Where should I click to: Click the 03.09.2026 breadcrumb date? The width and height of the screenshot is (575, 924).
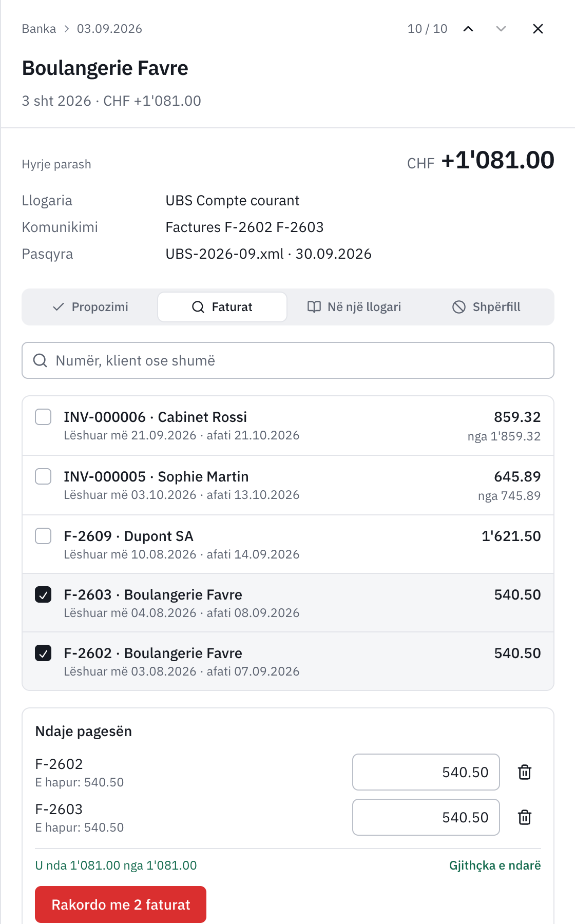(109, 29)
